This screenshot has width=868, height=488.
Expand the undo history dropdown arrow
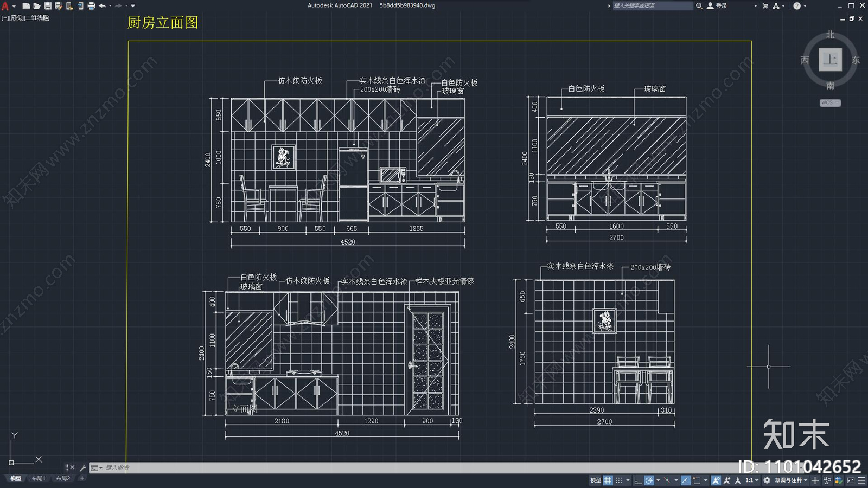coord(110,6)
